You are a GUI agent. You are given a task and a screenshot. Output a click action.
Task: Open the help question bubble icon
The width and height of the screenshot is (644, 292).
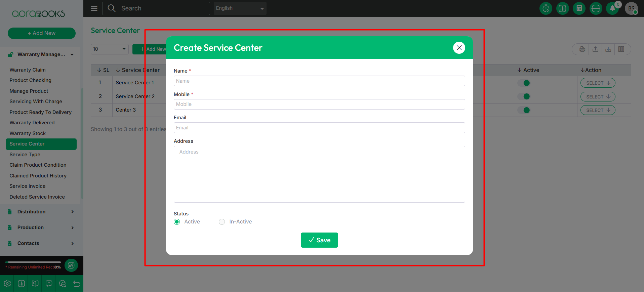click(x=49, y=284)
